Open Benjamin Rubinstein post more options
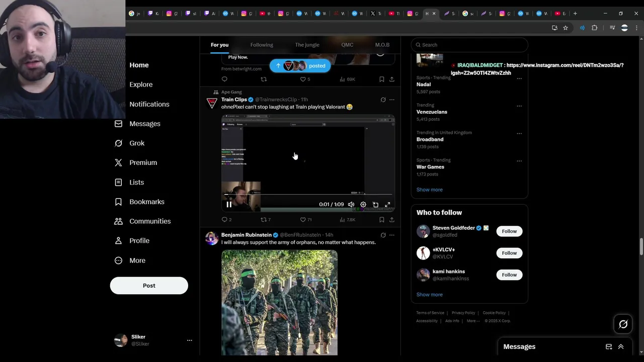644x362 pixels. (392, 235)
